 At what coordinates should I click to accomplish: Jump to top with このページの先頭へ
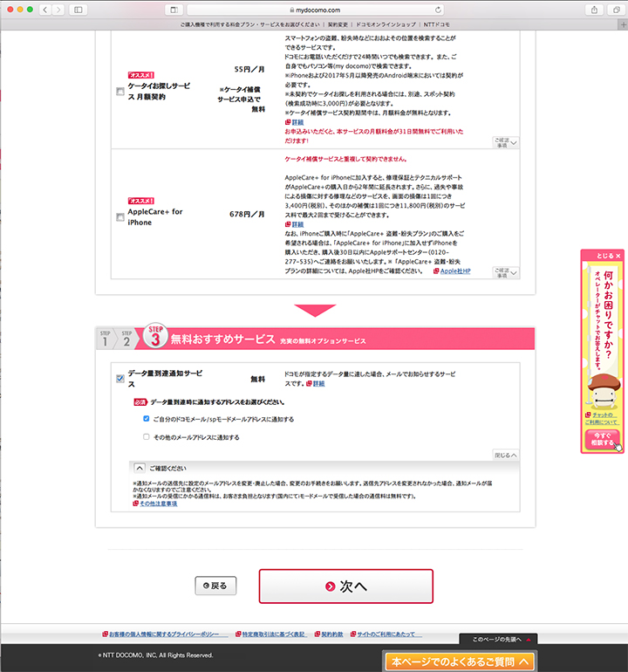(498, 639)
